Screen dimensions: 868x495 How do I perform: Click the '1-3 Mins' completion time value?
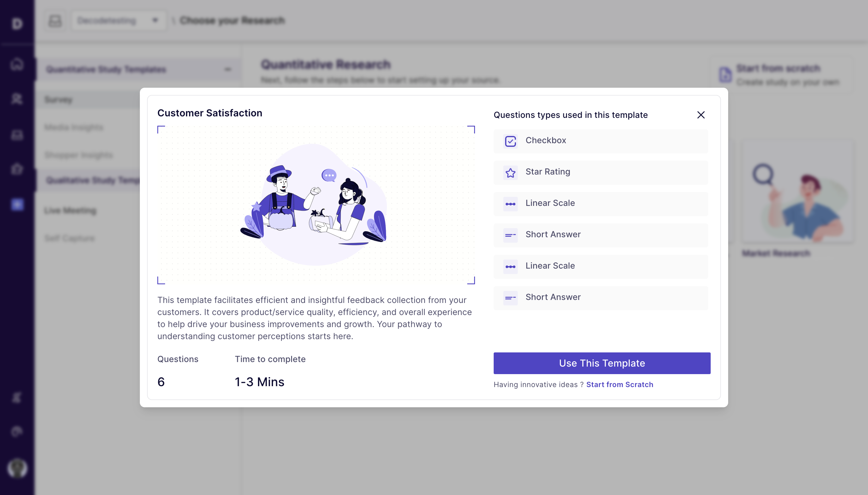pos(259,382)
